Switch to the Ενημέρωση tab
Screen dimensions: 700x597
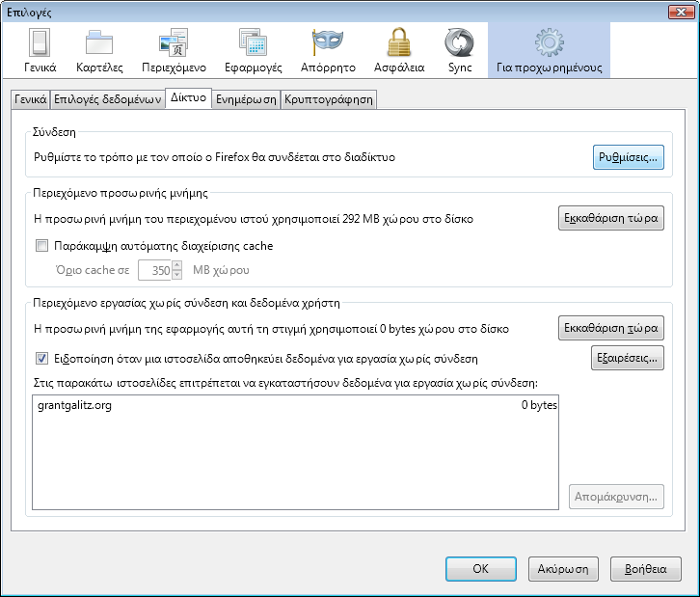tap(246, 99)
